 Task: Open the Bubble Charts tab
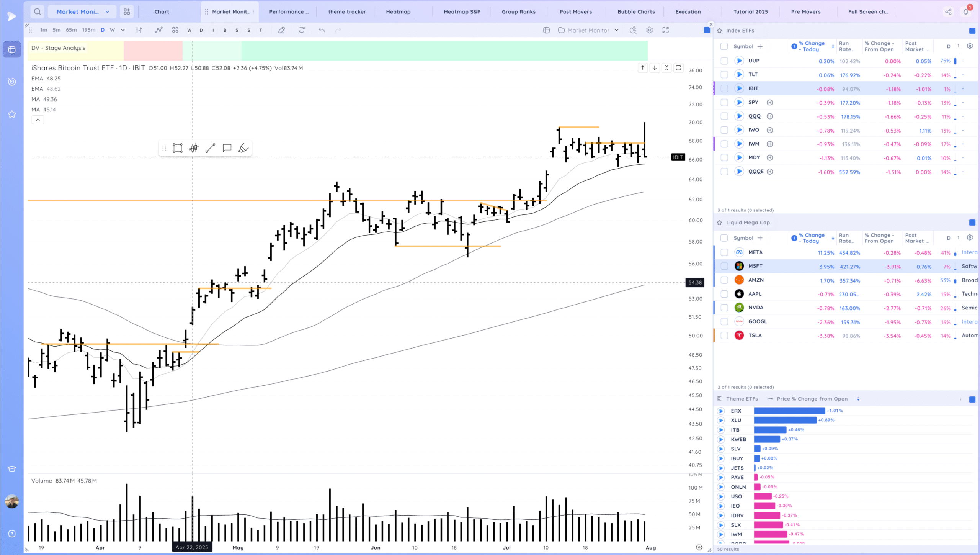635,11
